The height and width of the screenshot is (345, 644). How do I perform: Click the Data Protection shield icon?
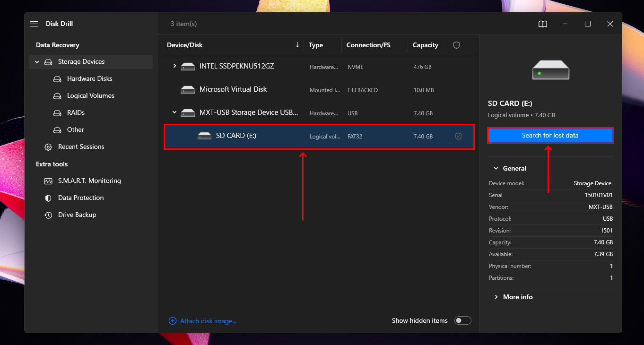tap(48, 198)
